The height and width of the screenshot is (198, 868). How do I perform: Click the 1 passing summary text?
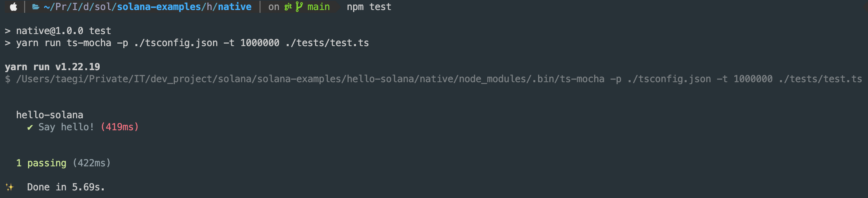[41, 163]
